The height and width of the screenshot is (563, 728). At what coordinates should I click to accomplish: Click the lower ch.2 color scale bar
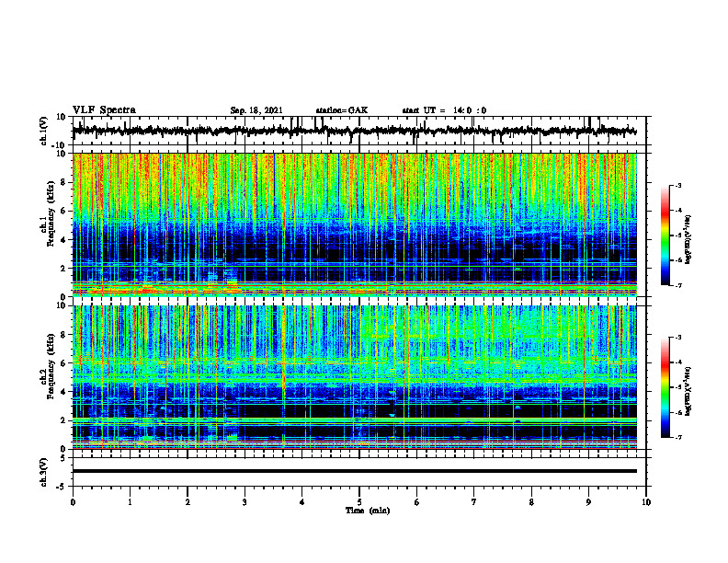click(665, 387)
